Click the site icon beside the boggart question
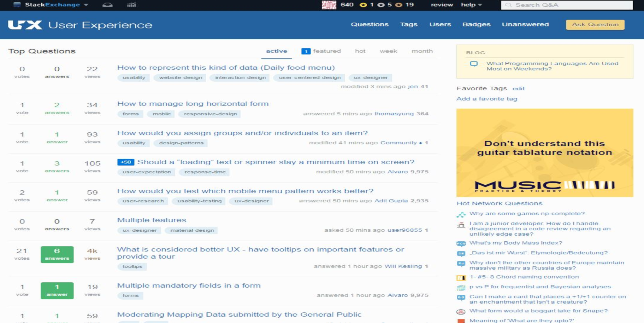The width and height of the screenshot is (644, 323). coord(461,312)
